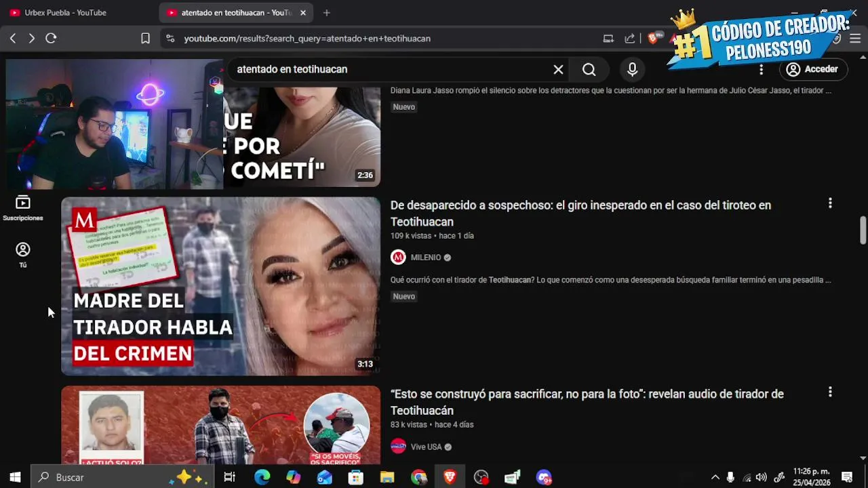This screenshot has height=488, width=868.
Task: Share this page via the share icon
Action: coord(630,39)
